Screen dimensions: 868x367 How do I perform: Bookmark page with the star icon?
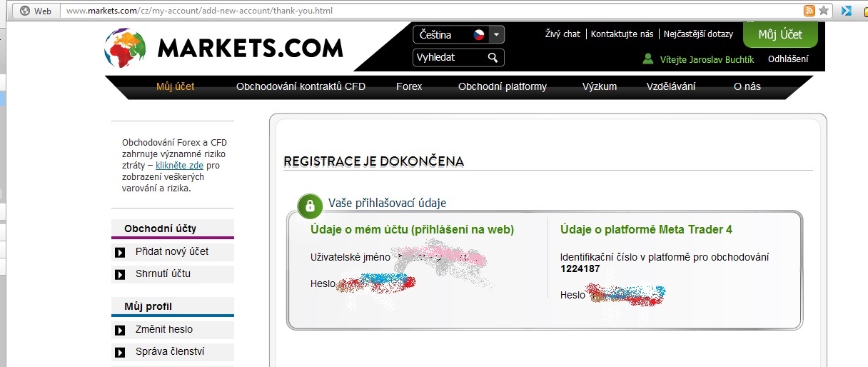(x=824, y=11)
